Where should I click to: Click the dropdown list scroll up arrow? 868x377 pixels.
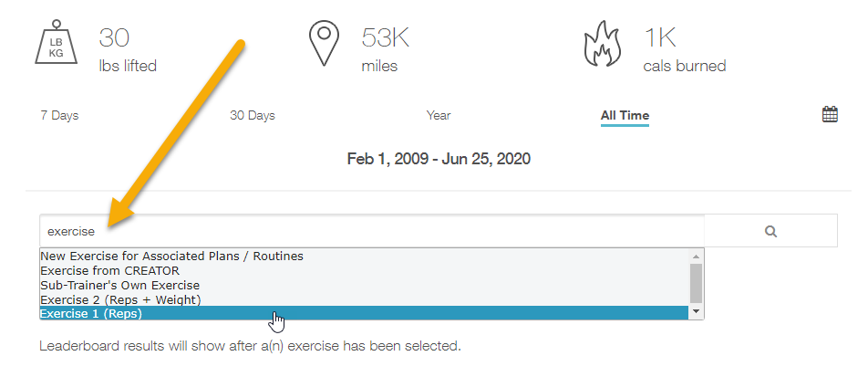point(697,257)
